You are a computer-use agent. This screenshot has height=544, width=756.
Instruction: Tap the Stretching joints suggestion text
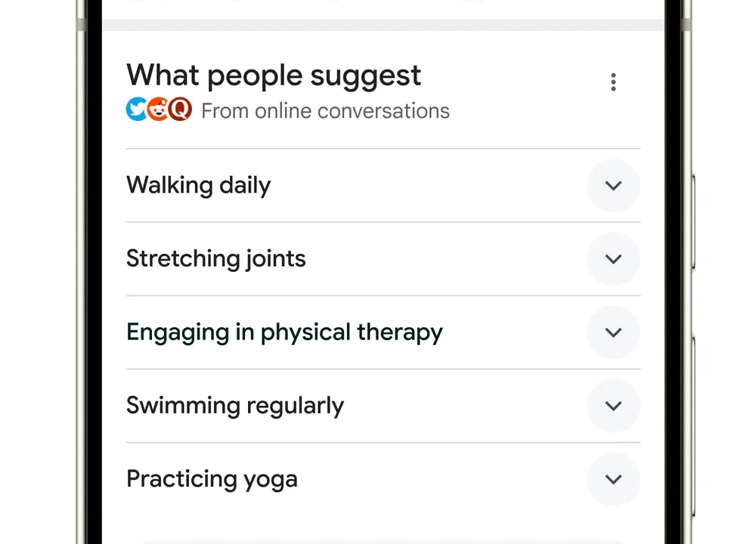[215, 258]
